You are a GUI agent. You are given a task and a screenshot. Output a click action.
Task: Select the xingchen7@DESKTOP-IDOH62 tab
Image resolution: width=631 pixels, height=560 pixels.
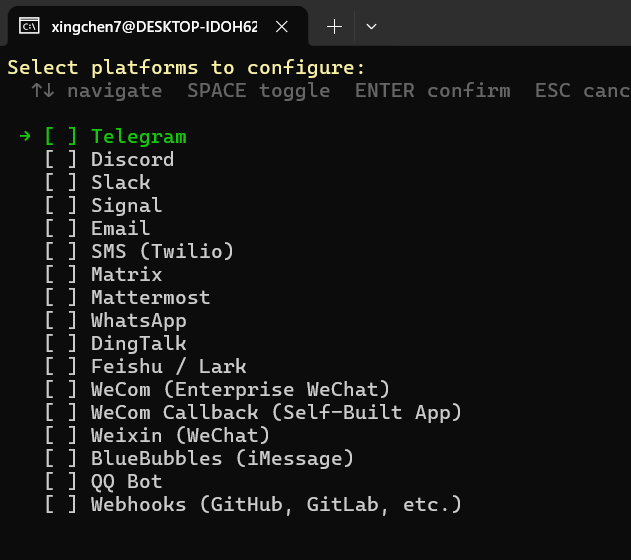155,27
